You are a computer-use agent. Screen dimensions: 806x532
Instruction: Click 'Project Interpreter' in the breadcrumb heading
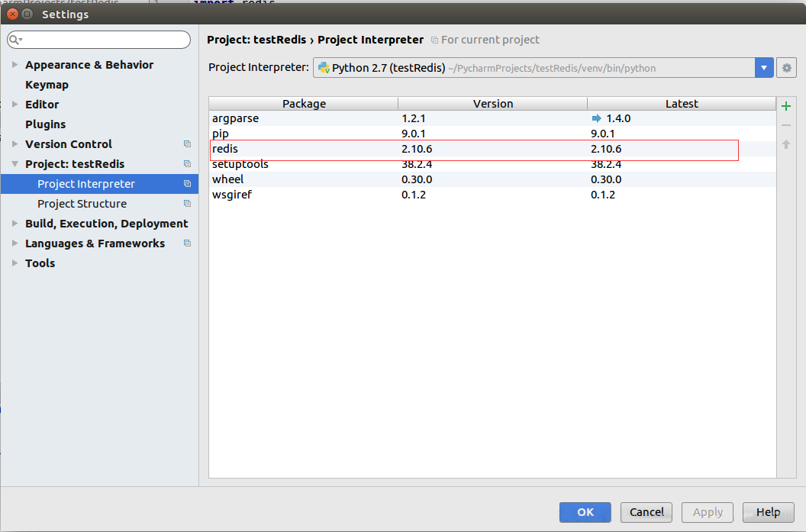click(371, 40)
